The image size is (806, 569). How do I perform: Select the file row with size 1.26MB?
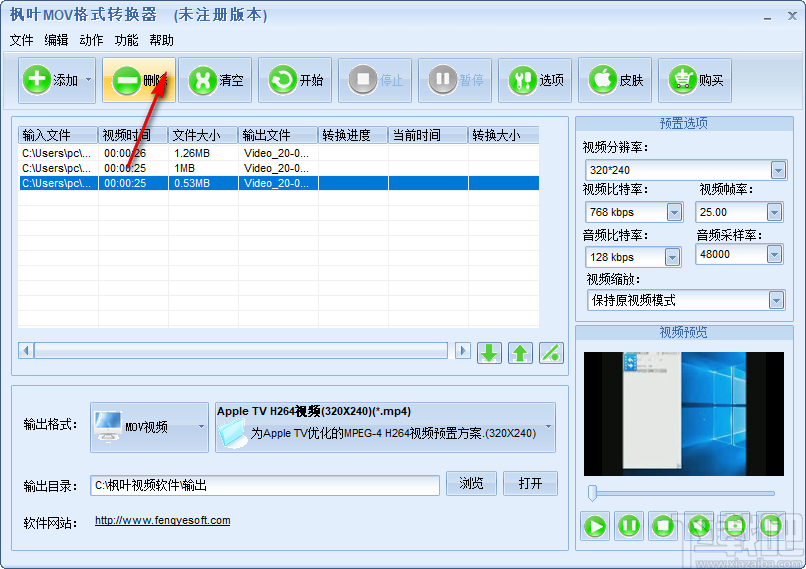[279, 153]
